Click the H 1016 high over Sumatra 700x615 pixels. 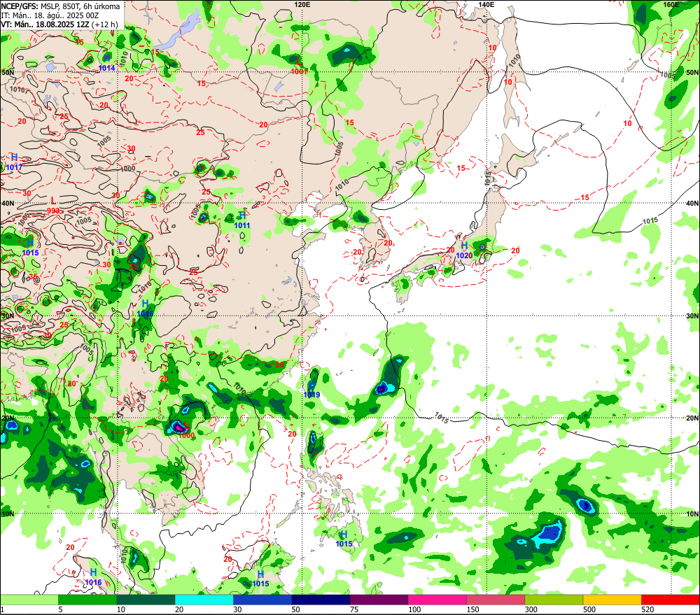point(93,577)
